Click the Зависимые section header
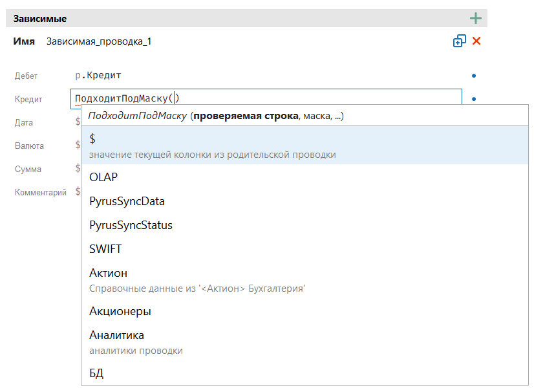 click(x=40, y=19)
